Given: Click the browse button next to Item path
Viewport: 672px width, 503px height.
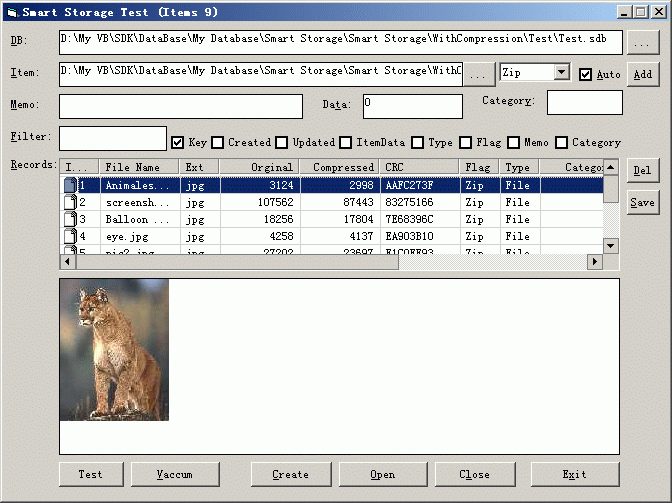Looking at the screenshot, I should [479, 74].
